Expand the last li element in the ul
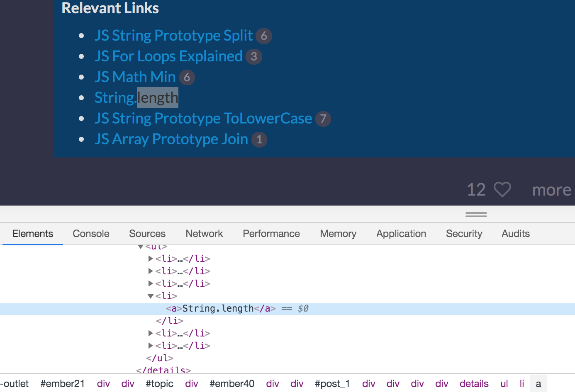The height and width of the screenshot is (392, 575). 150,345
